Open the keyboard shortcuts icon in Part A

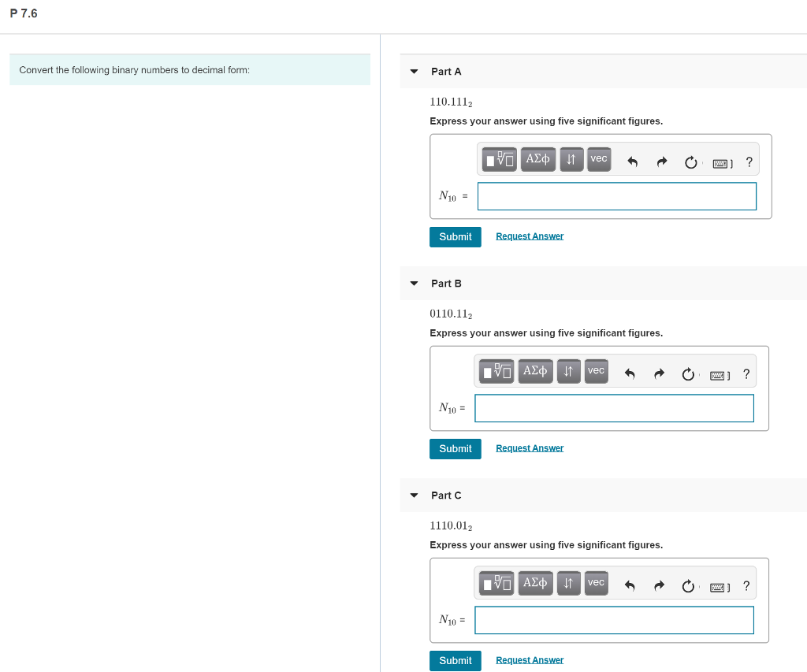pyautogui.click(x=720, y=162)
